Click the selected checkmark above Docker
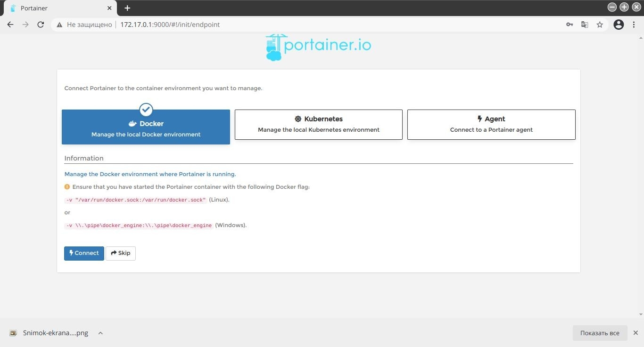The image size is (644, 347). [146, 110]
